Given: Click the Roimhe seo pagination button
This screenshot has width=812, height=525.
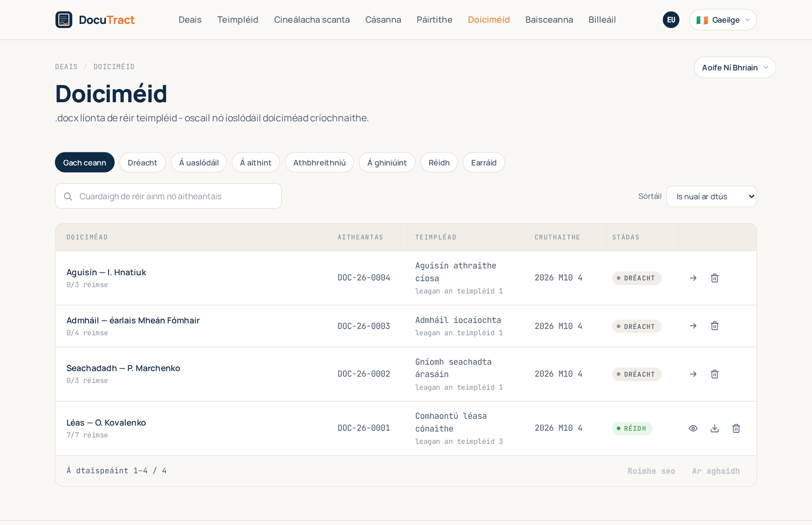Looking at the screenshot, I should pos(651,471).
